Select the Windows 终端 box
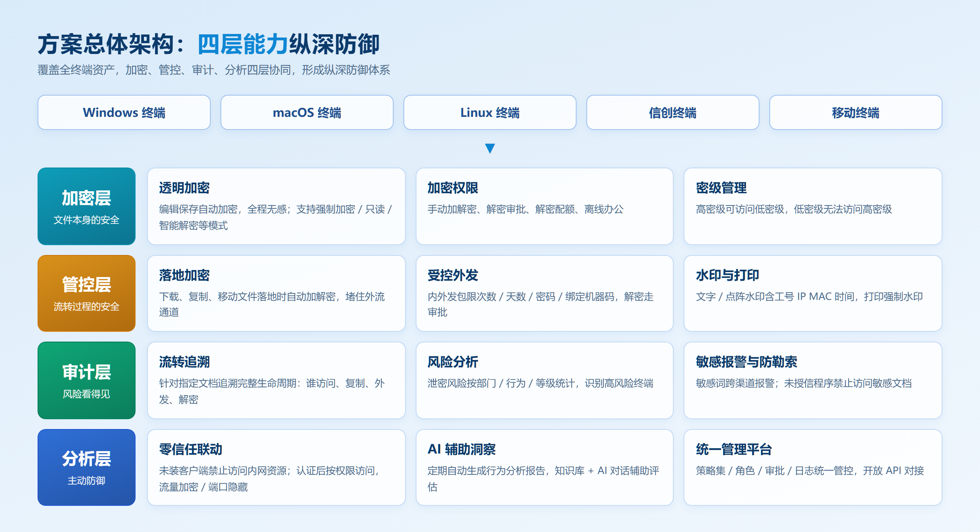The image size is (980, 532). 124,112
